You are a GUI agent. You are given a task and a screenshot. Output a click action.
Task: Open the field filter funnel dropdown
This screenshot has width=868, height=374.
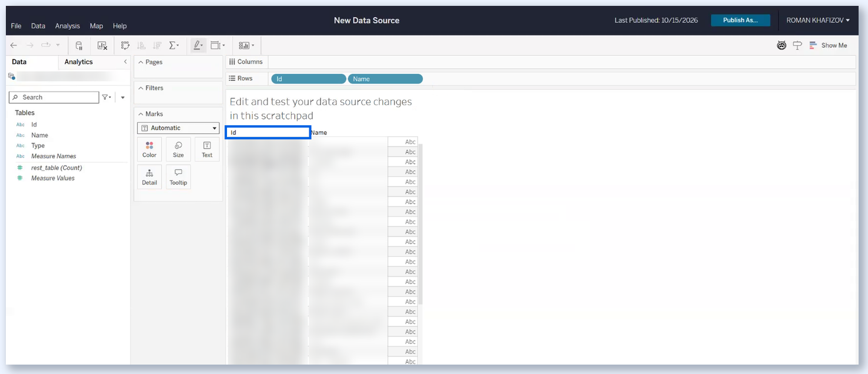[x=106, y=97]
